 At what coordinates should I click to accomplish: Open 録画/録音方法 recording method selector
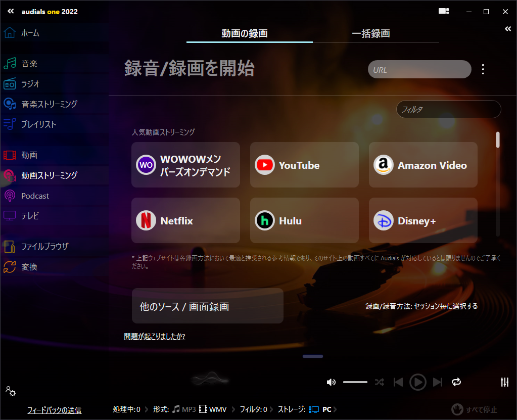(x=421, y=306)
